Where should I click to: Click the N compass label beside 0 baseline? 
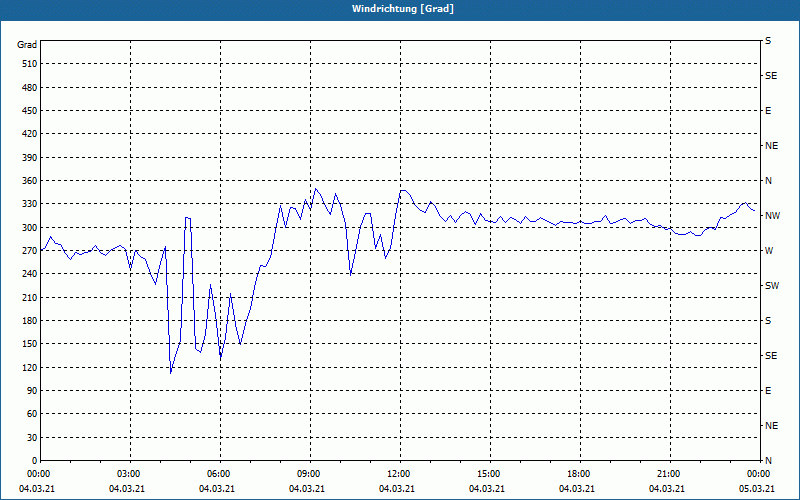768,461
